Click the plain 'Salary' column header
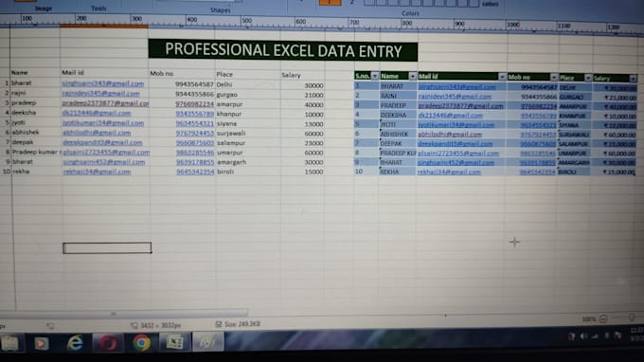Viewport: 644px width, 362px height. click(291, 75)
